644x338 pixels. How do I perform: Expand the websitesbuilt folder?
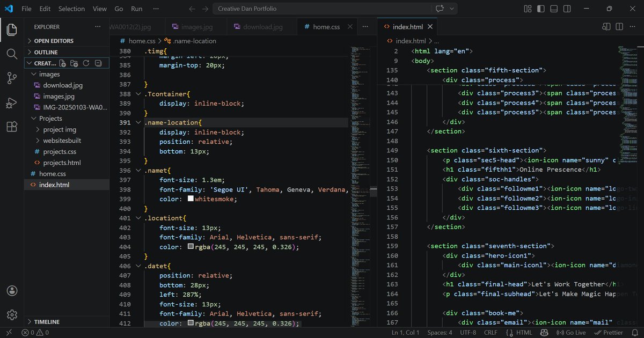[67, 141]
